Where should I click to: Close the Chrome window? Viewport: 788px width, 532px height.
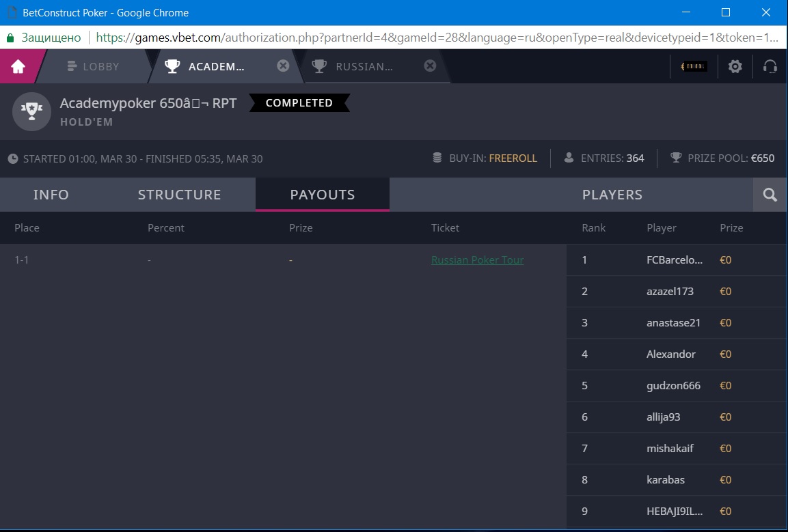pyautogui.click(x=766, y=12)
